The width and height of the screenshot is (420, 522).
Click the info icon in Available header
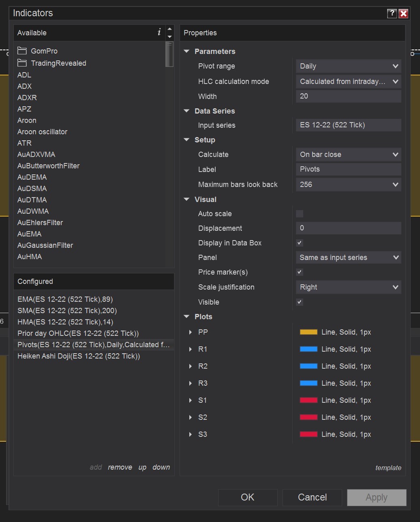point(159,32)
